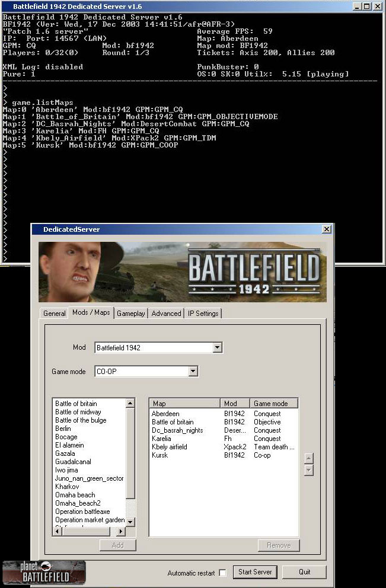Select Omaha_beach2 map

78,503
